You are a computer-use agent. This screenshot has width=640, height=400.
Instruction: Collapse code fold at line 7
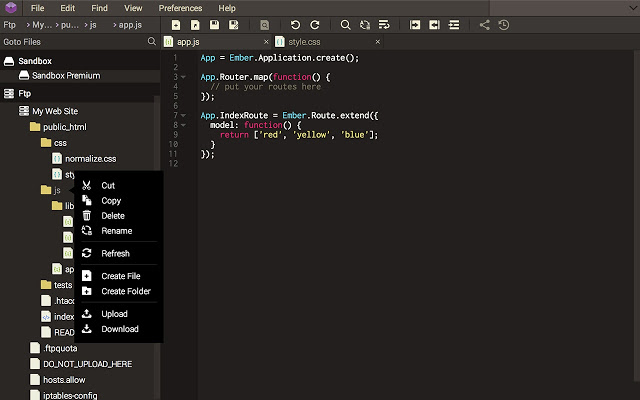pos(183,116)
